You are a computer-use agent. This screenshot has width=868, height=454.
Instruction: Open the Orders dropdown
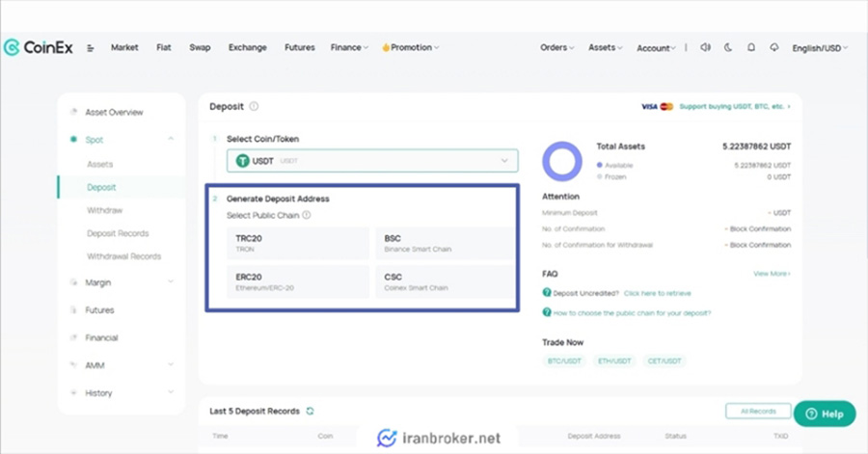[556, 47]
